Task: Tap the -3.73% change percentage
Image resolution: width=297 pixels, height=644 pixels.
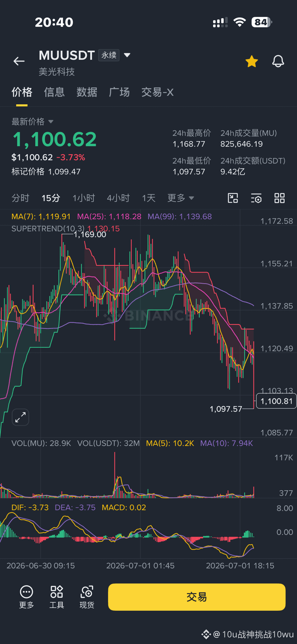Action: tap(71, 157)
